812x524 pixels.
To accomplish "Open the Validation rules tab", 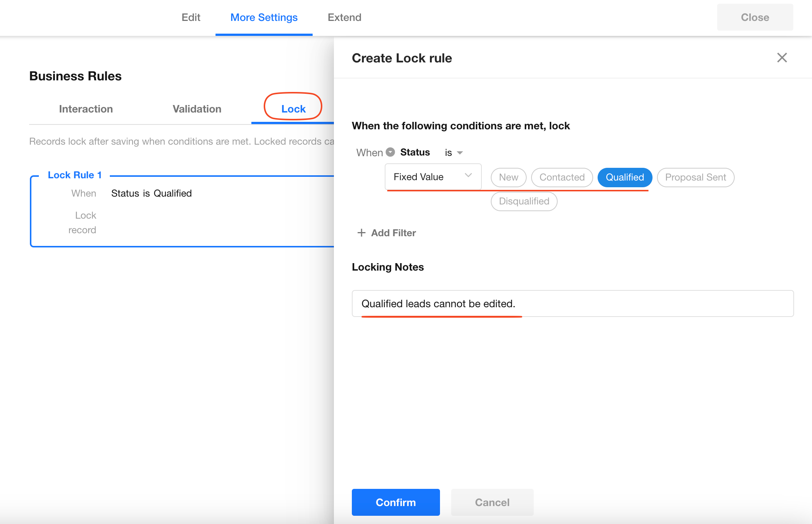I will pyautogui.click(x=197, y=109).
